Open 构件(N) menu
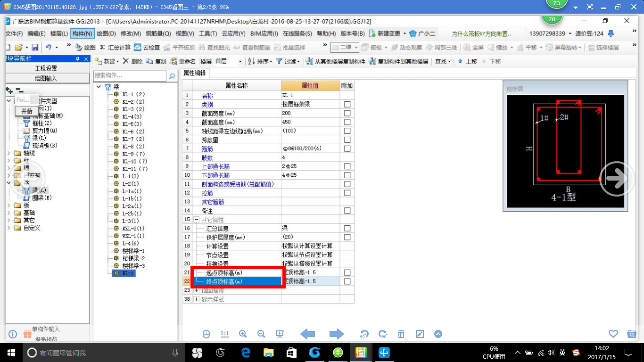The width and height of the screenshot is (644, 362). [x=83, y=33]
